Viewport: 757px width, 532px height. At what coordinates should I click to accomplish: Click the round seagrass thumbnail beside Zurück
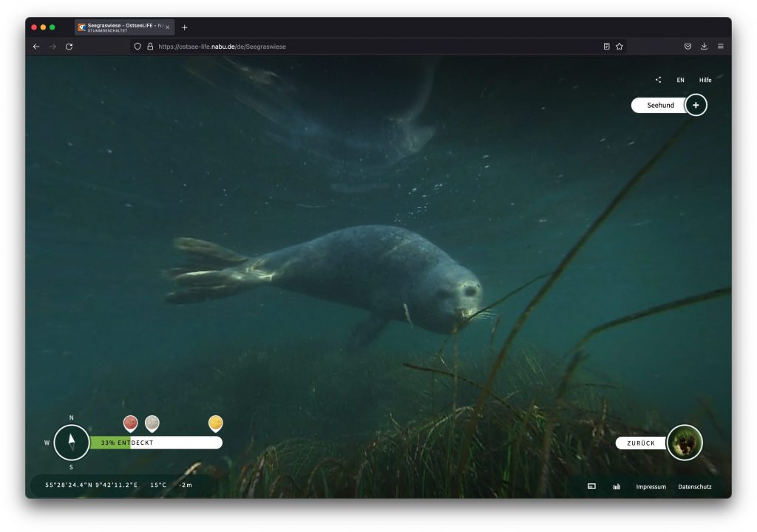click(x=685, y=443)
